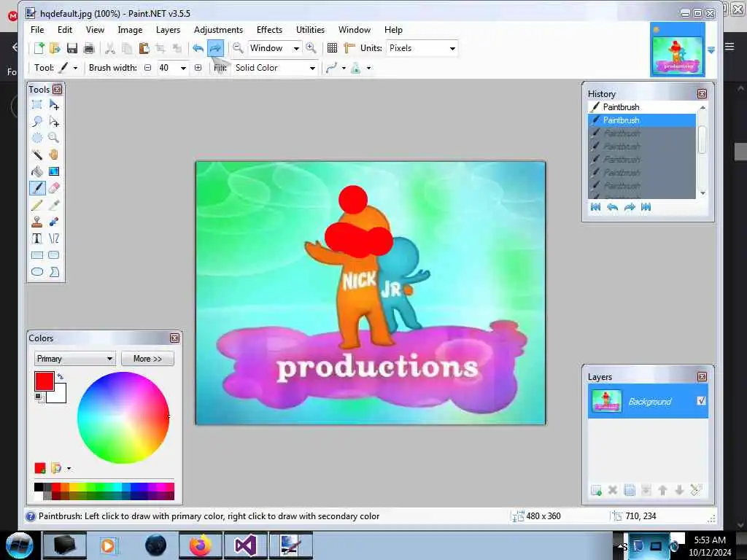
Task: Click the New file toolbar icon
Action: pos(39,48)
